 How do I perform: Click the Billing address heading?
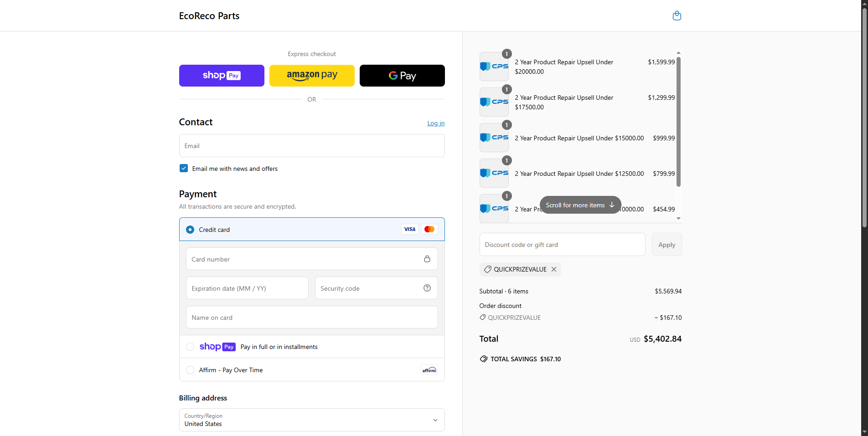(203, 398)
